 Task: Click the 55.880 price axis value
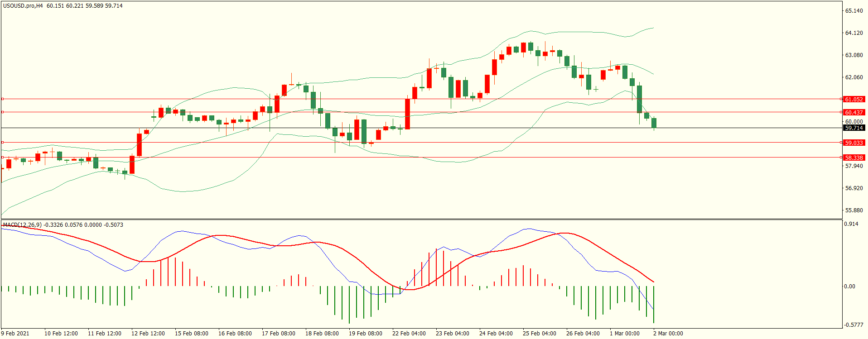[x=854, y=210]
